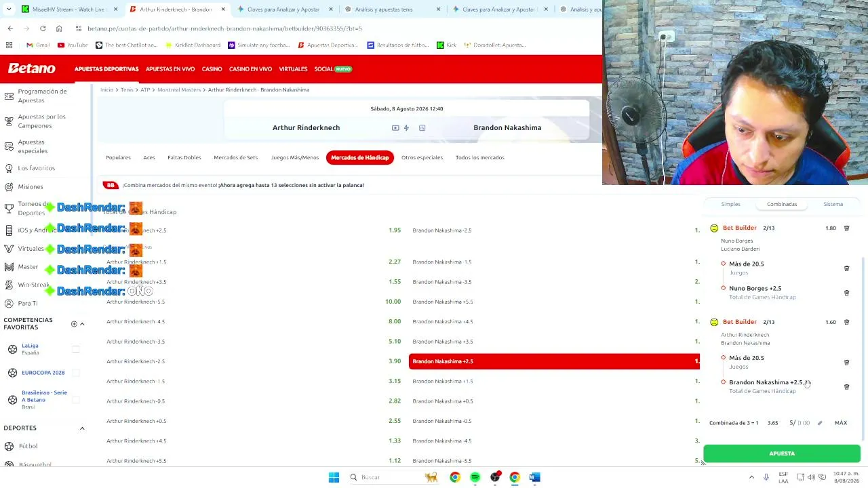Open Apuestas en Vivo in top navigation
The image size is (868, 488).
tap(170, 69)
